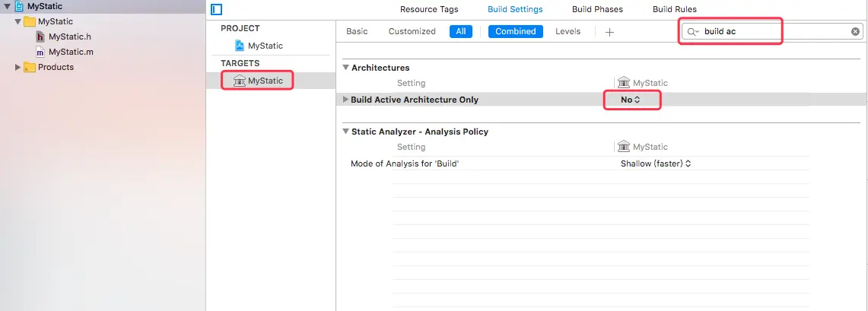Collapse the Architectures section

(x=346, y=68)
